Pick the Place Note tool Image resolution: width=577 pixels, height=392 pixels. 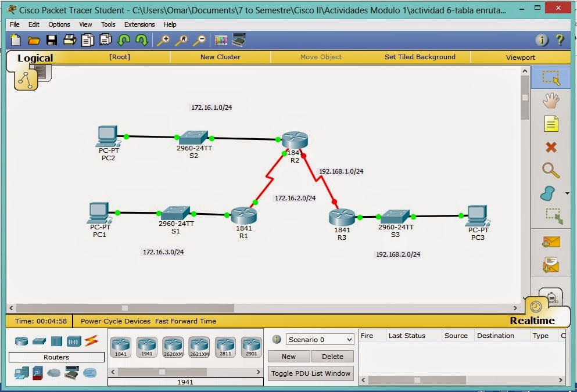pyautogui.click(x=551, y=124)
